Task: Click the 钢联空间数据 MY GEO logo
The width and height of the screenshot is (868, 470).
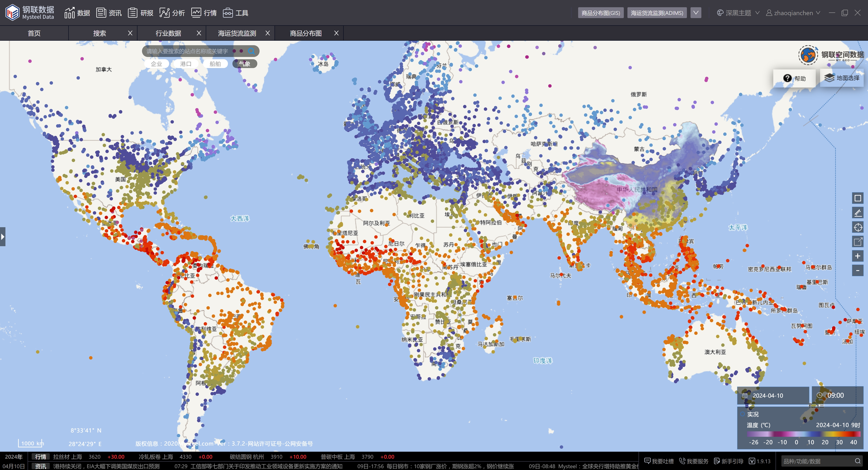Action: [831, 55]
